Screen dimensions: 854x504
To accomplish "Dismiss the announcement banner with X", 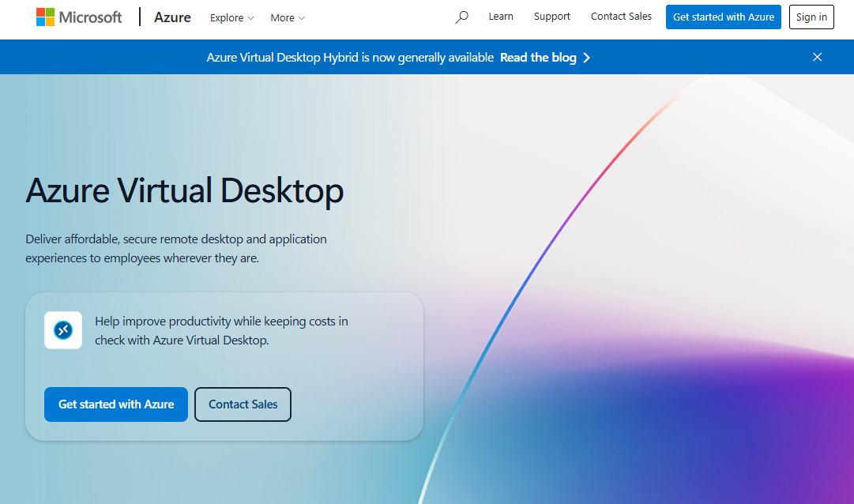I will click(x=817, y=57).
